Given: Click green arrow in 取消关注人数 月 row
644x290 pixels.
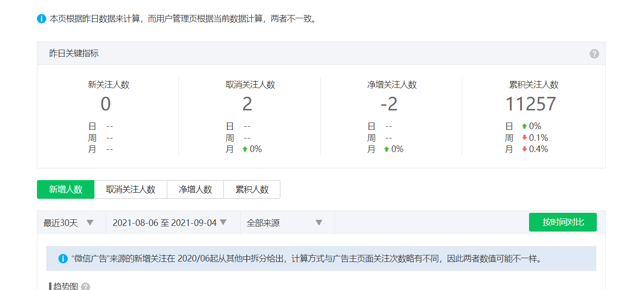Looking at the screenshot, I should [x=245, y=149].
